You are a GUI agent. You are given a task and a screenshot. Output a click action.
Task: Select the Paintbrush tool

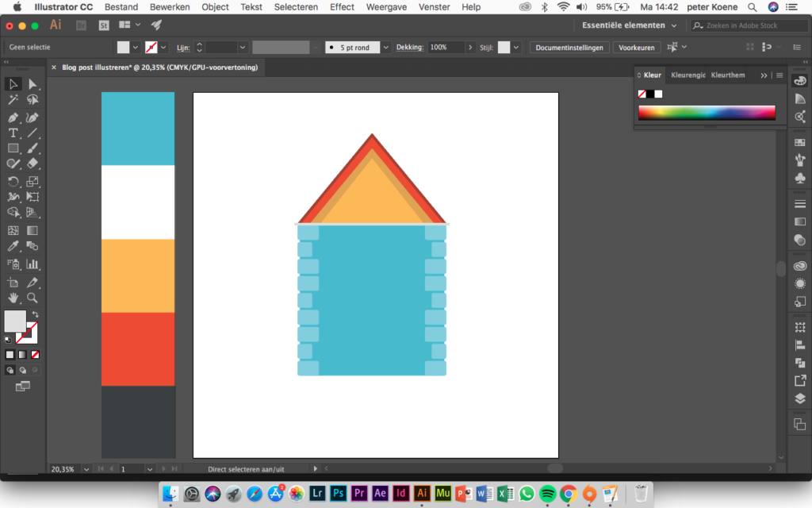tap(33, 148)
